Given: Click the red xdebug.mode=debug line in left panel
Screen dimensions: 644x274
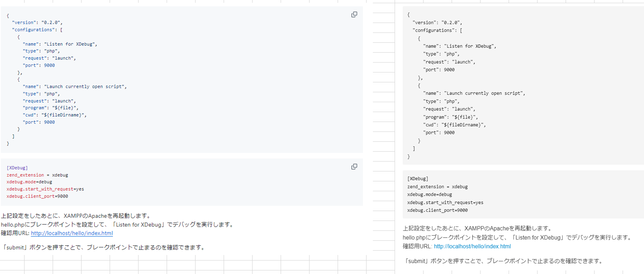Looking at the screenshot, I should 29,182.
